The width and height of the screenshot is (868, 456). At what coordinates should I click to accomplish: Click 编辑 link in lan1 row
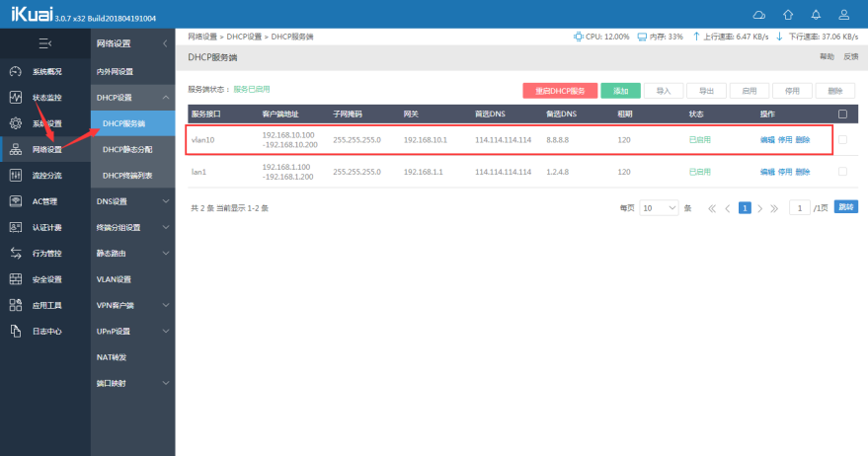coord(767,172)
